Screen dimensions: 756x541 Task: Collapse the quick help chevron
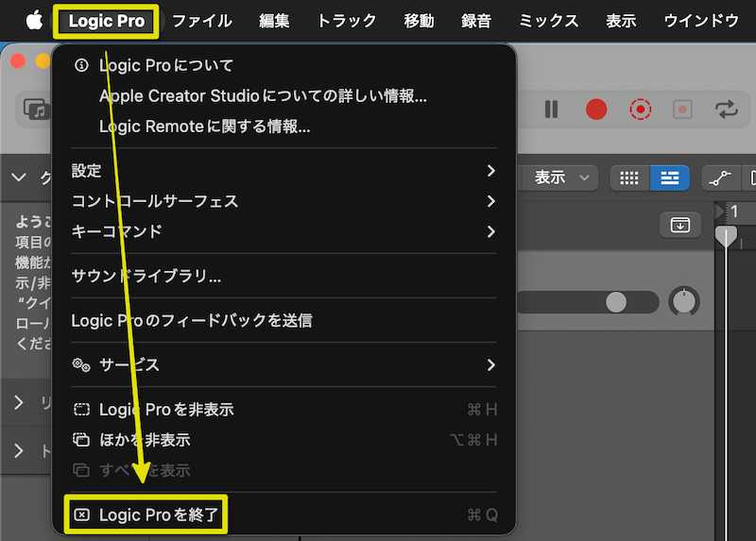click(19, 178)
